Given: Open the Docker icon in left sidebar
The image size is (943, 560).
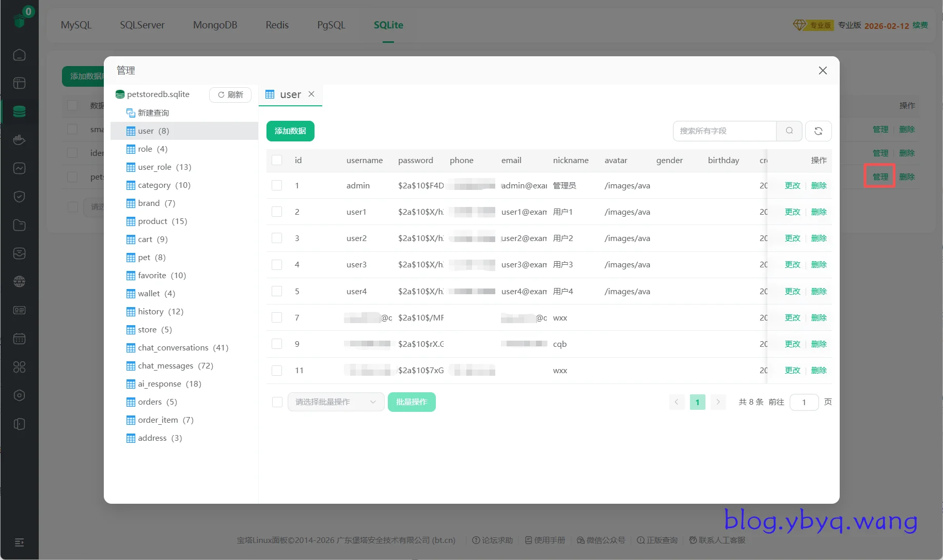Looking at the screenshot, I should (19, 140).
